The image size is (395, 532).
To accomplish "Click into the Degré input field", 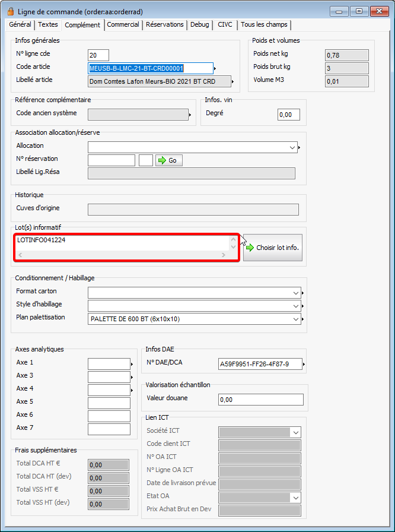I will (x=288, y=115).
